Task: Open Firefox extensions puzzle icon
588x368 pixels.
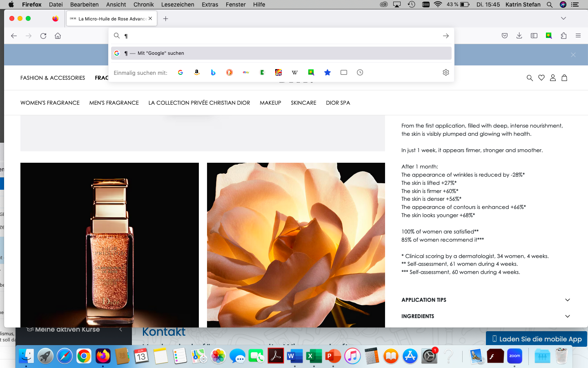Action: [x=563, y=36]
